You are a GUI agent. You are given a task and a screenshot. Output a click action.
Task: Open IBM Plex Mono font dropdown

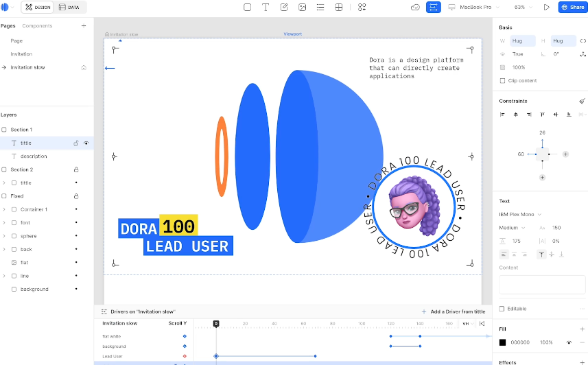[x=520, y=215]
